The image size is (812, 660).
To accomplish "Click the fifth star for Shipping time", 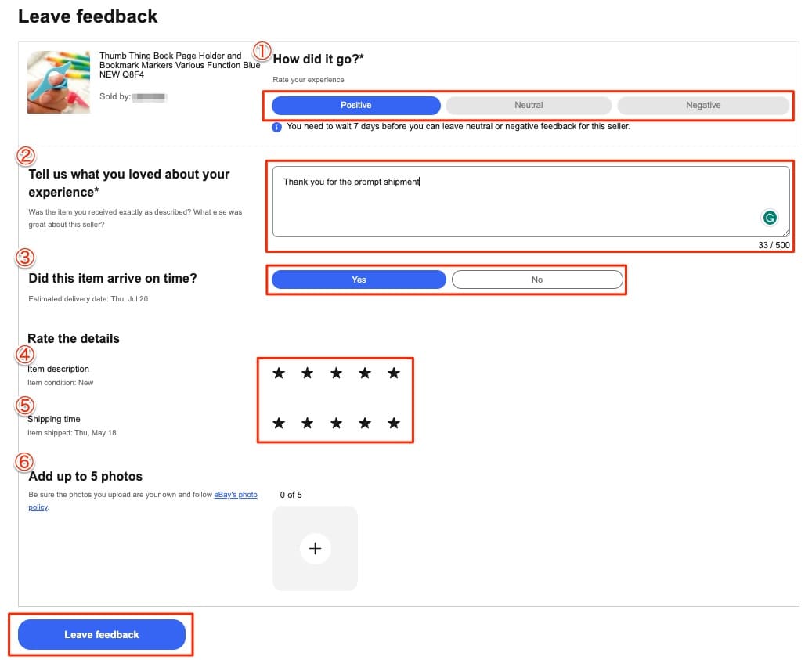I will point(394,424).
